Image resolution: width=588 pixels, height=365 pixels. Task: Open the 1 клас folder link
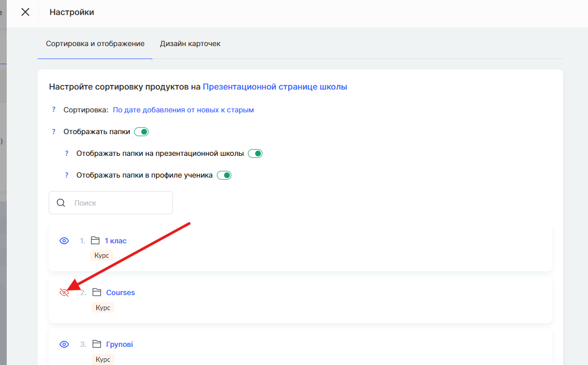pos(115,241)
